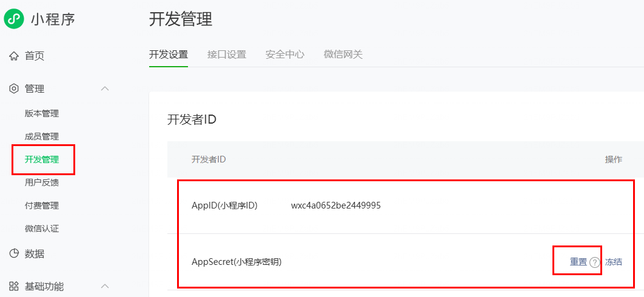Switch to the 接口设置 tab
The width and height of the screenshot is (644, 297).
pyautogui.click(x=226, y=55)
